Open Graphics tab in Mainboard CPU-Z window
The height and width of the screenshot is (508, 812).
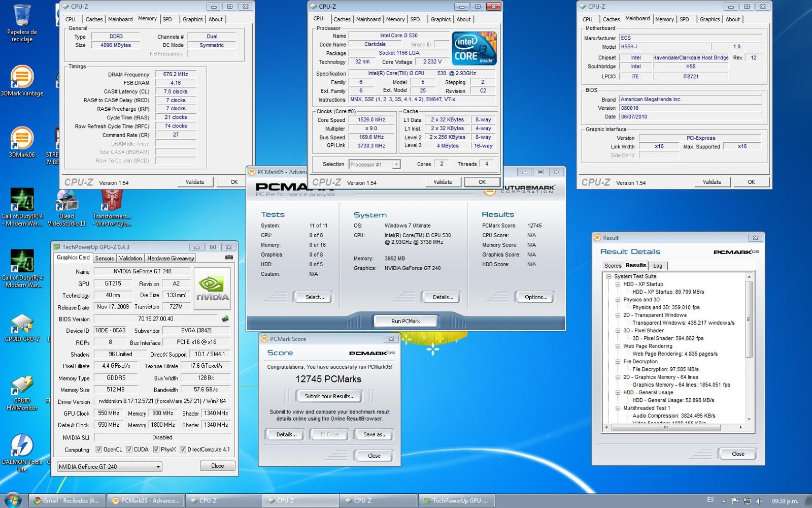pos(709,19)
